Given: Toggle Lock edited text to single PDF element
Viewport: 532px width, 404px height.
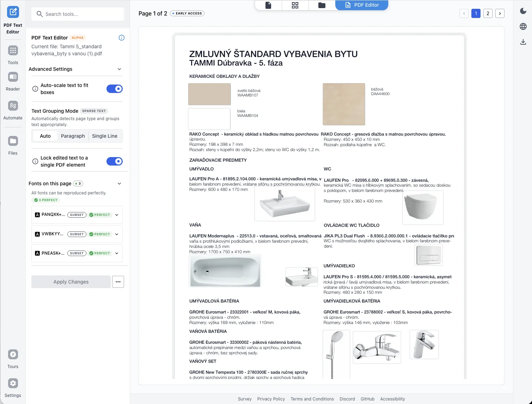Looking at the screenshot, I should (x=115, y=161).
